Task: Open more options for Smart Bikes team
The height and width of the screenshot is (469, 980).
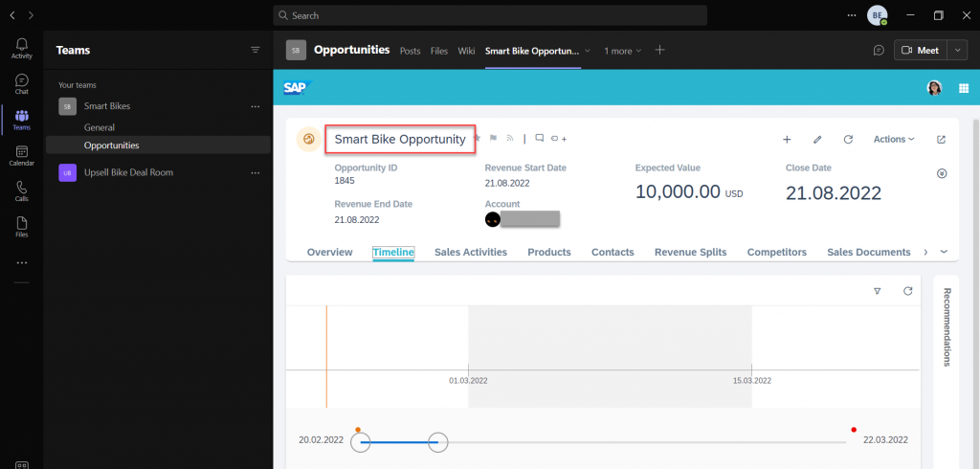Action: click(x=255, y=106)
